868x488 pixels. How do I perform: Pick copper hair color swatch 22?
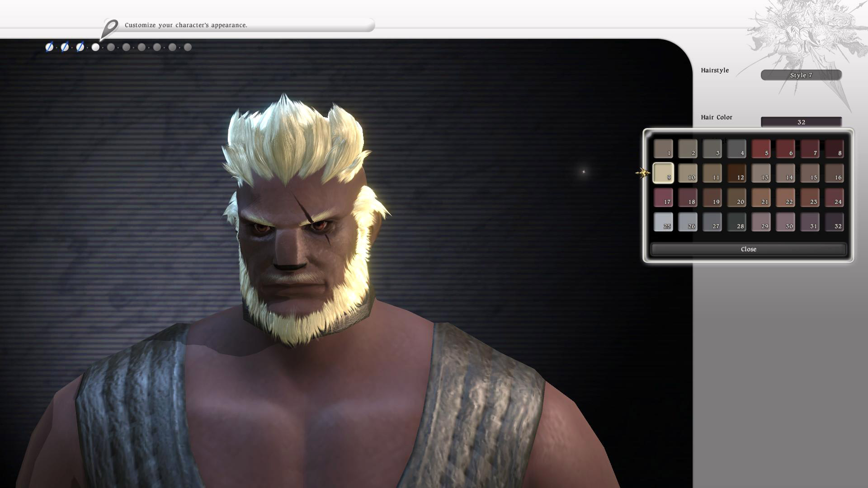(785, 197)
